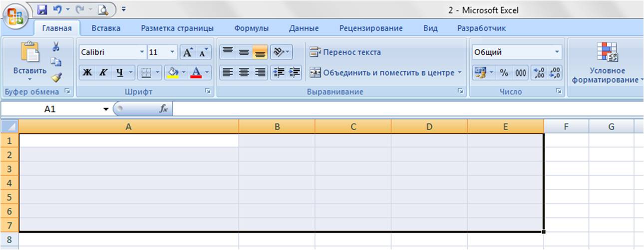Screen dimensions: 644x250
Task: Expand the Общий number format dropdown
Action: tap(557, 52)
